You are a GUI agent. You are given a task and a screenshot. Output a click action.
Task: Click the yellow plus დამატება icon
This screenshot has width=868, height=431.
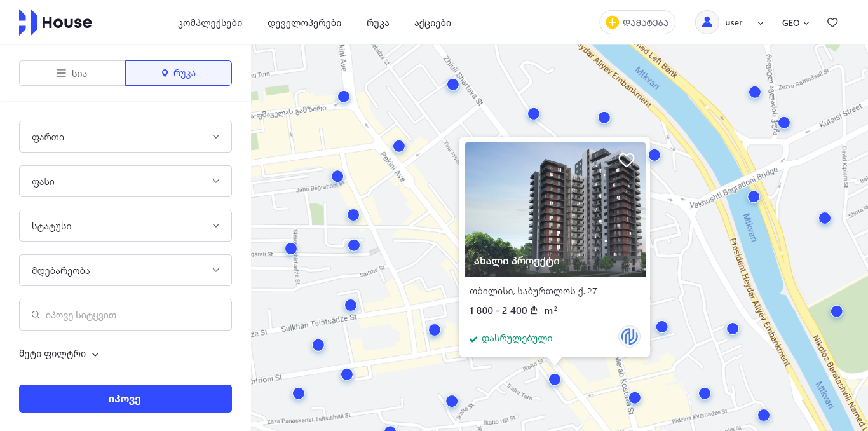(x=613, y=22)
